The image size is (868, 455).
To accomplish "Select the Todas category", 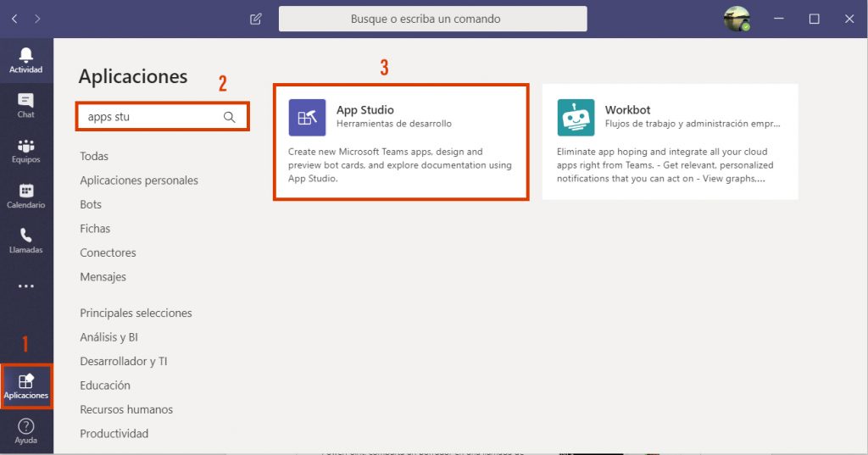I will (x=94, y=156).
